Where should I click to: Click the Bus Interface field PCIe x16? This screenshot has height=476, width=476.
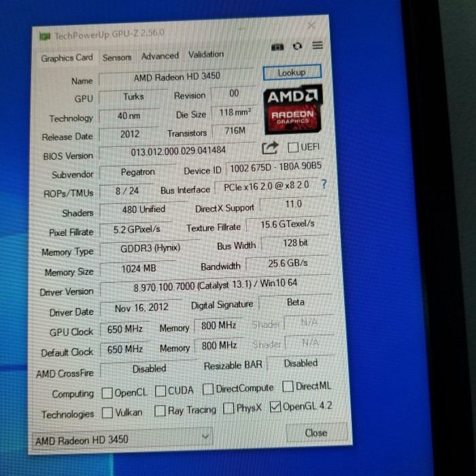click(267, 186)
